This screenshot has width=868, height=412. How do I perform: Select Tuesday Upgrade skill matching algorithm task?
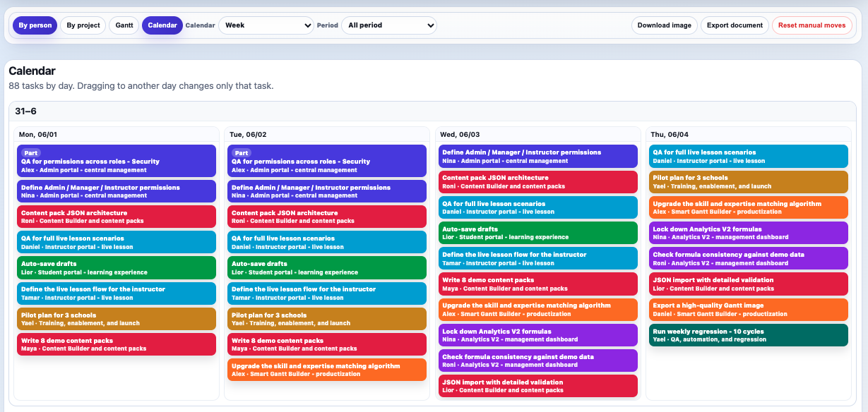[327, 370]
